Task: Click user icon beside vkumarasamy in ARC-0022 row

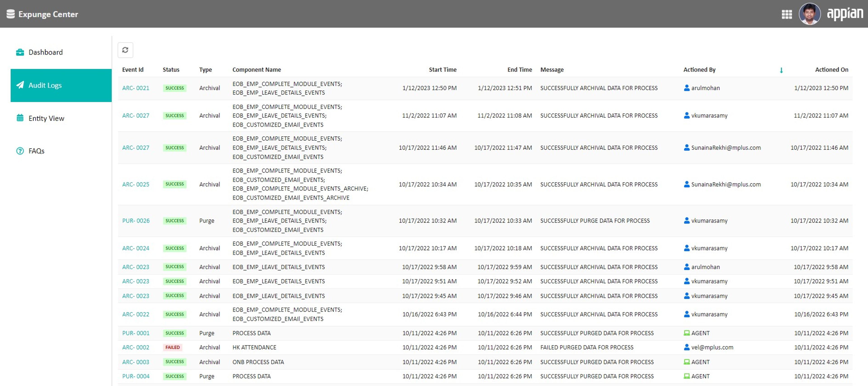Action: point(686,314)
